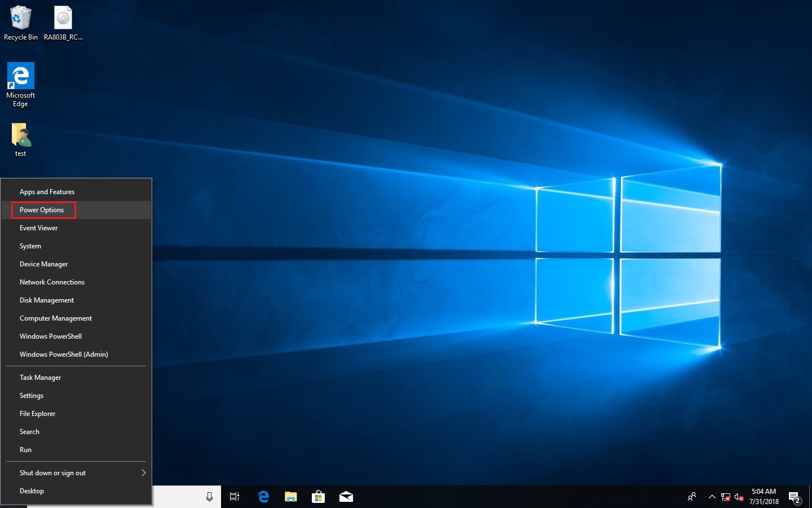812x508 pixels.
Task: Select Desktop at menu bottom
Action: coord(76,491)
